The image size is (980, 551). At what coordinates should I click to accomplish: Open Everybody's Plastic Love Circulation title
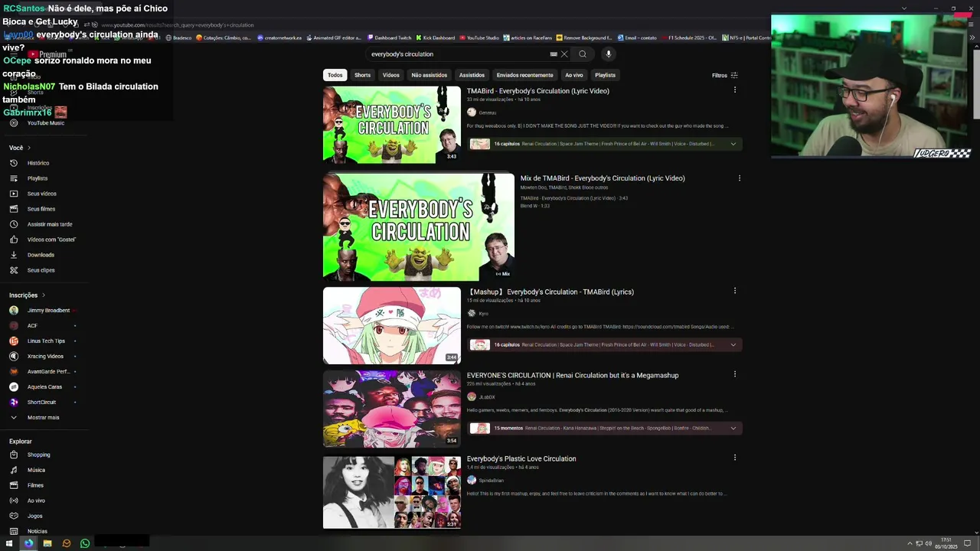(x=521, y=458)
